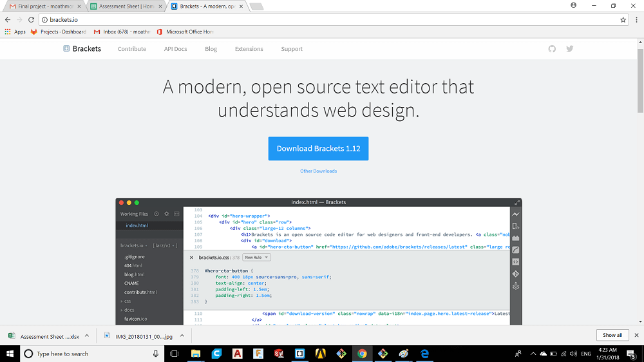Image resolution: width=644 pixels, height=362 pixels.
Task: Open the Apps bookmark shortcut
Action: (15, 32)
